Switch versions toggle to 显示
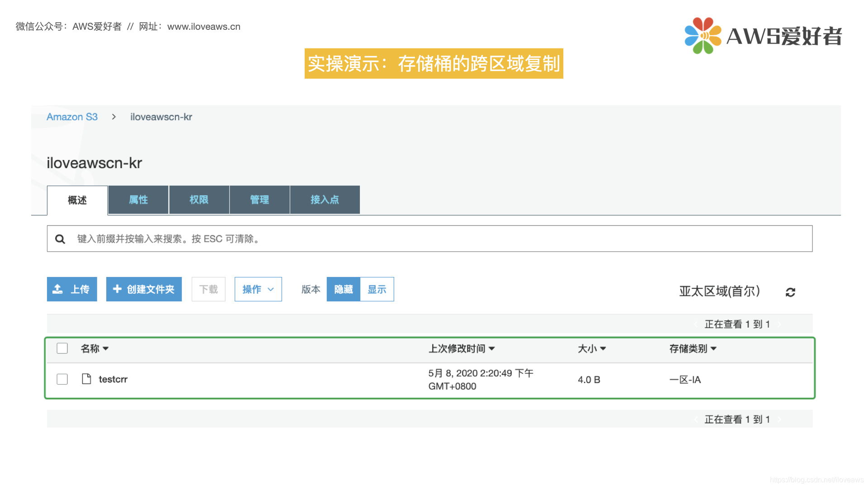 tap(377, 289)
